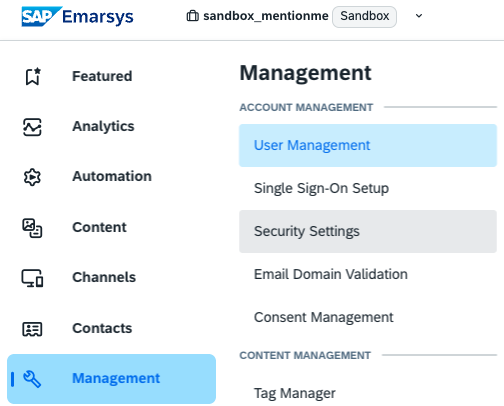The height and width of the screenshot is (406, 504).
Task: Click the Content image icon
Action: pos(32,228)
